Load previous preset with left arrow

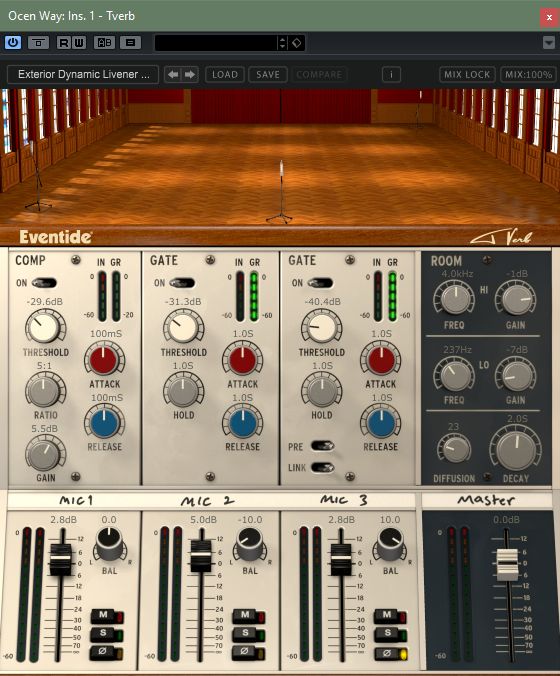click(x=173, y=75)
